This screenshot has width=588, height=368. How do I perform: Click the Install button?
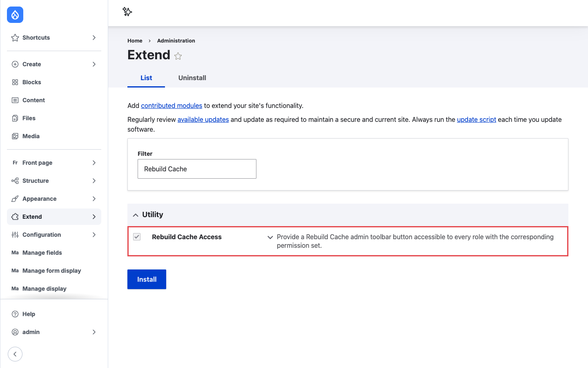pos(147,279)
